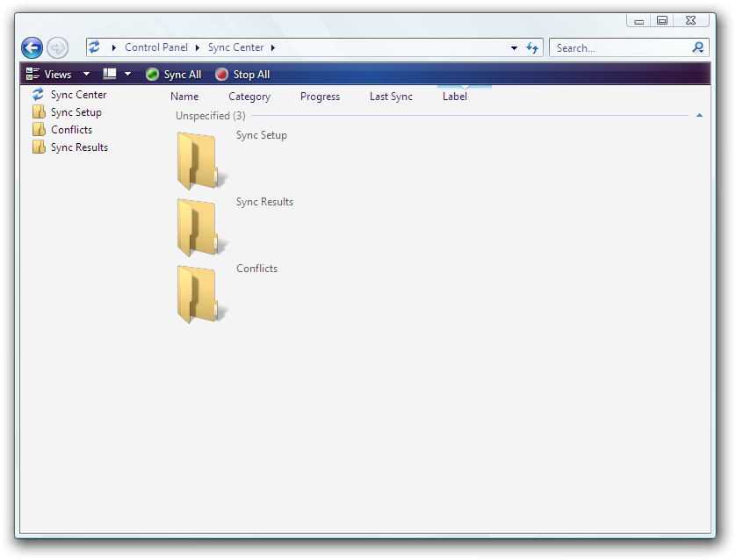736x560 pixels.
Task: Open the large Conflicts folder icon
Action: coord(198,294)
